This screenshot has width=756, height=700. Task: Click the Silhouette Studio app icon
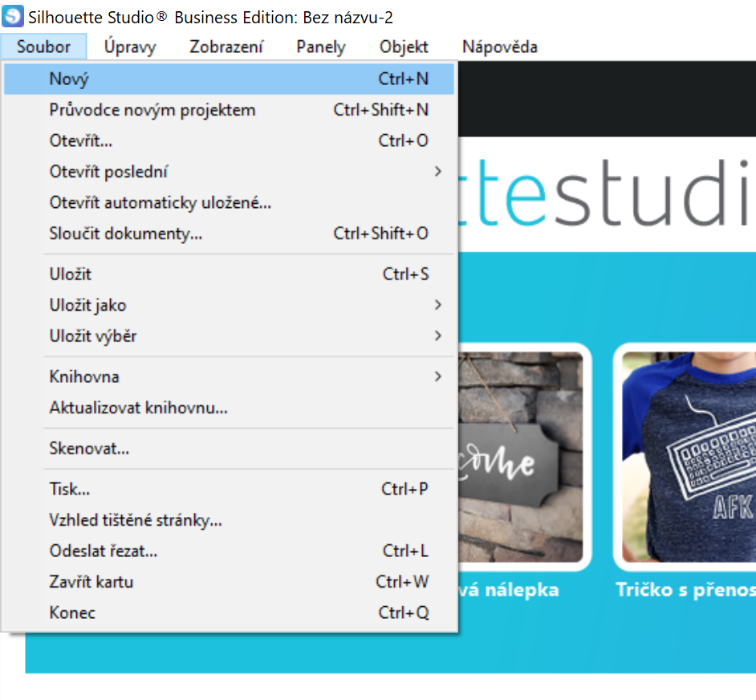point(13,17)
